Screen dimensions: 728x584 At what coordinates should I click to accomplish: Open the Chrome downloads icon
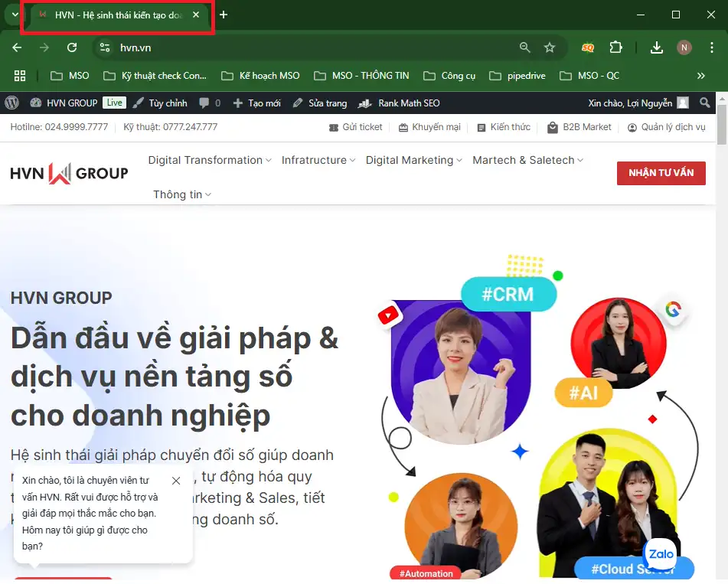pos(656,47)
